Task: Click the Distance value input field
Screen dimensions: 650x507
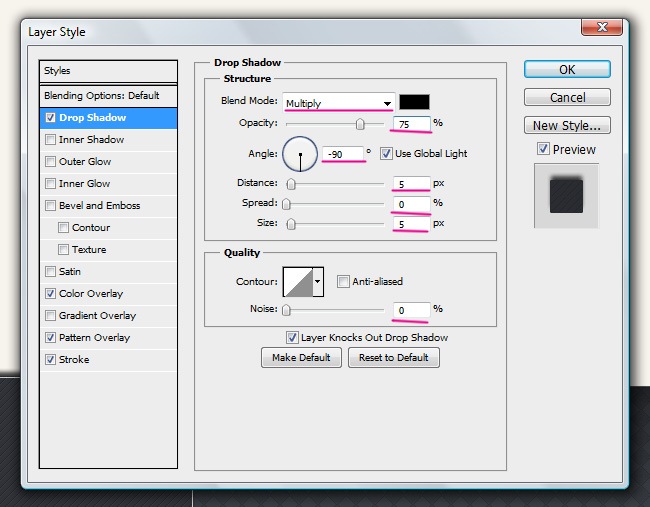Action: 411,184
